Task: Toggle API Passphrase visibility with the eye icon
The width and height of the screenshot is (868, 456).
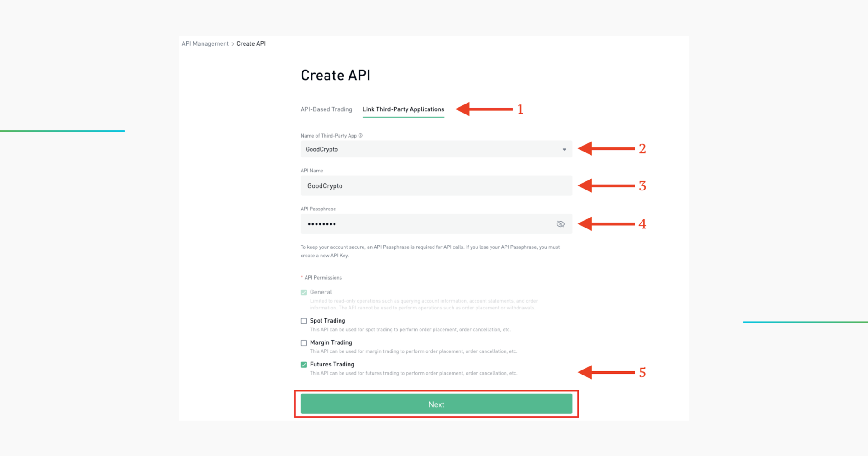Action: [561, 223]
